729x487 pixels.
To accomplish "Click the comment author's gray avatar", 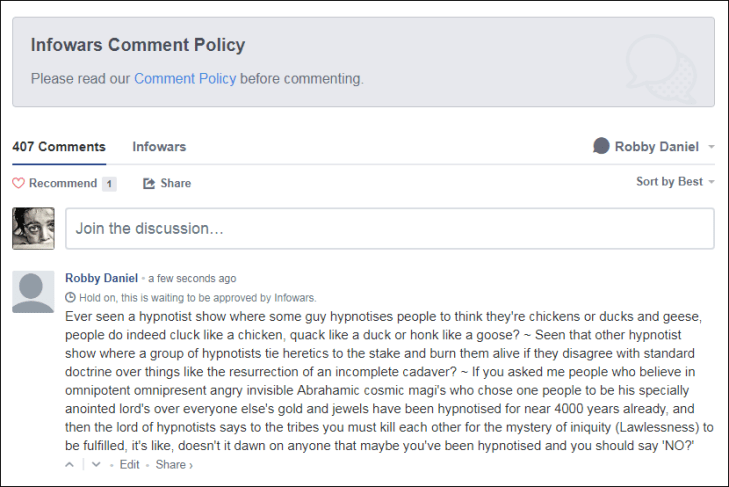I will pyautogui.click(x=33, y=292).
